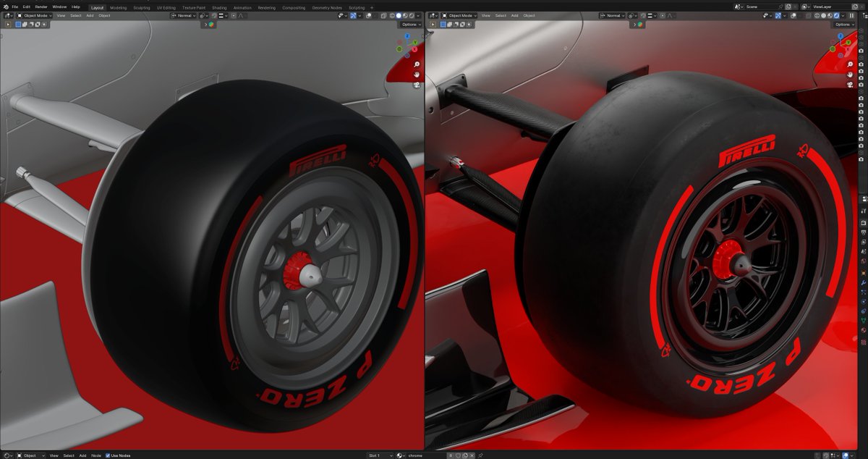Open the Render menu
This screenshot has width=868, height=459.
(41, 7)
